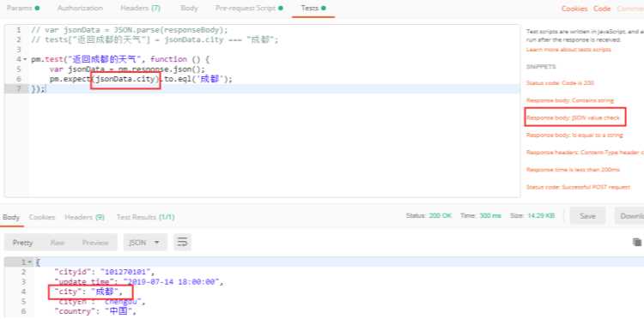Screen dimensions: 644x319
Task: Switch response view to Pretty
Action: pos(22,243)
